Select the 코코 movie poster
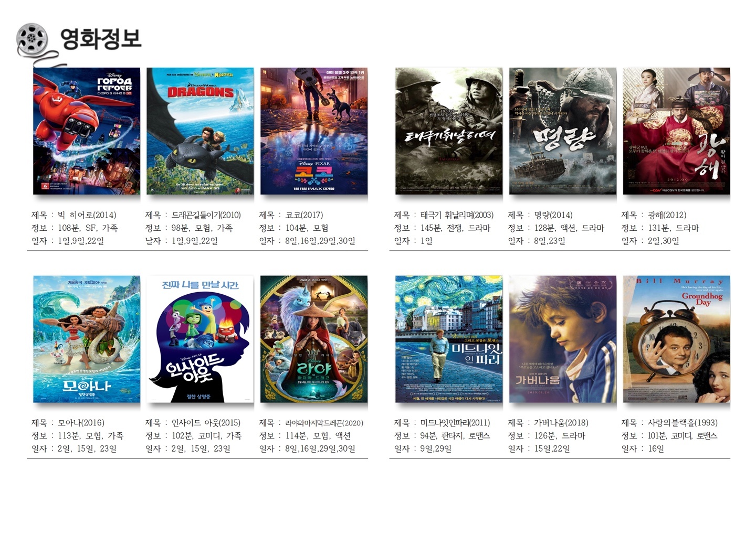756x534 pixels. [x=314, y=131]
